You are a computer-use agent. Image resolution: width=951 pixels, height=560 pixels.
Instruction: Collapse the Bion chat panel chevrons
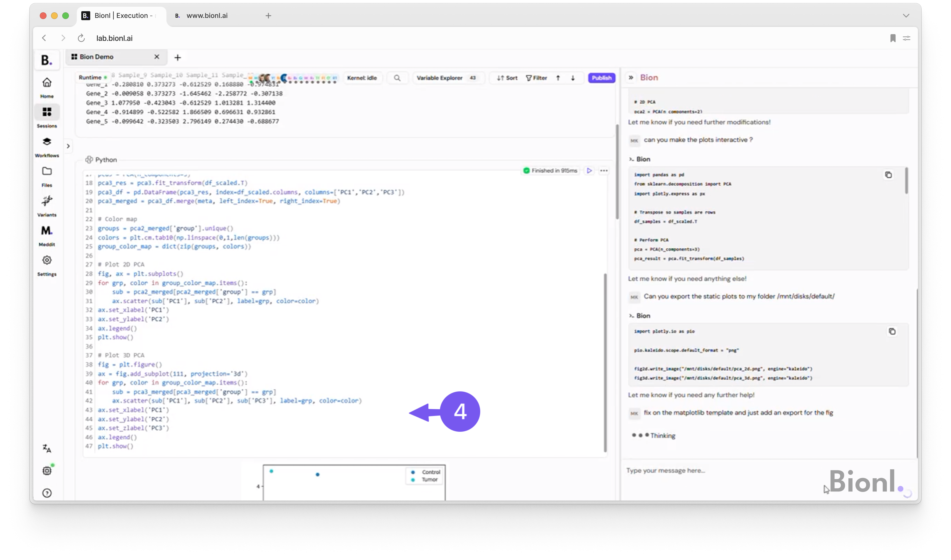[x=631, y=77]
